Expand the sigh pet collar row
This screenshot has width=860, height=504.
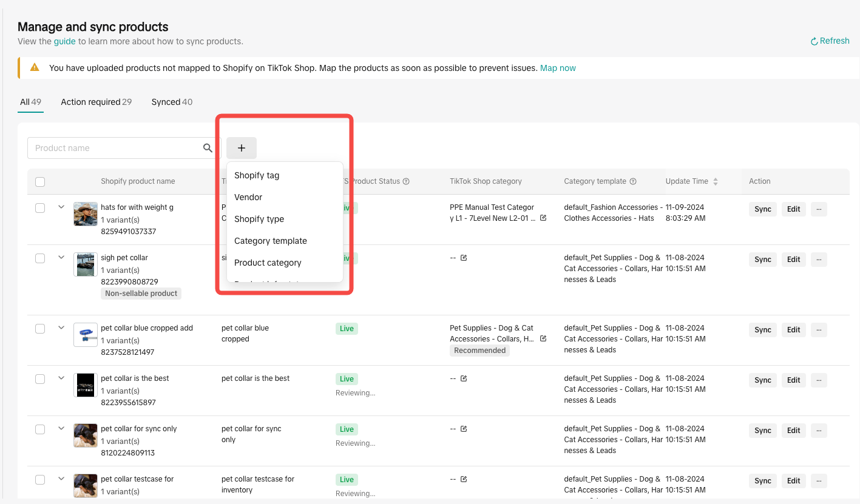(61, 257)
